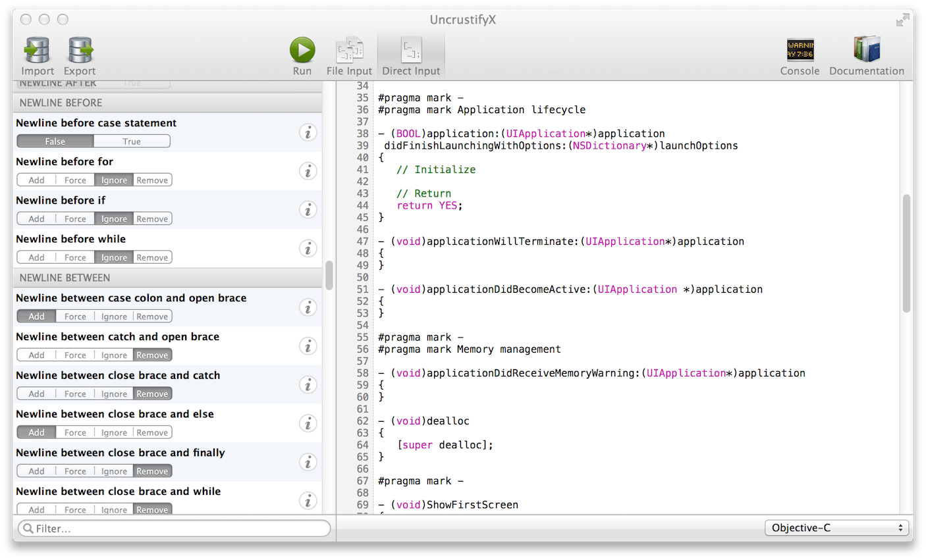Click the NEWLINE BEFORE section header

[x=167, y=103]
